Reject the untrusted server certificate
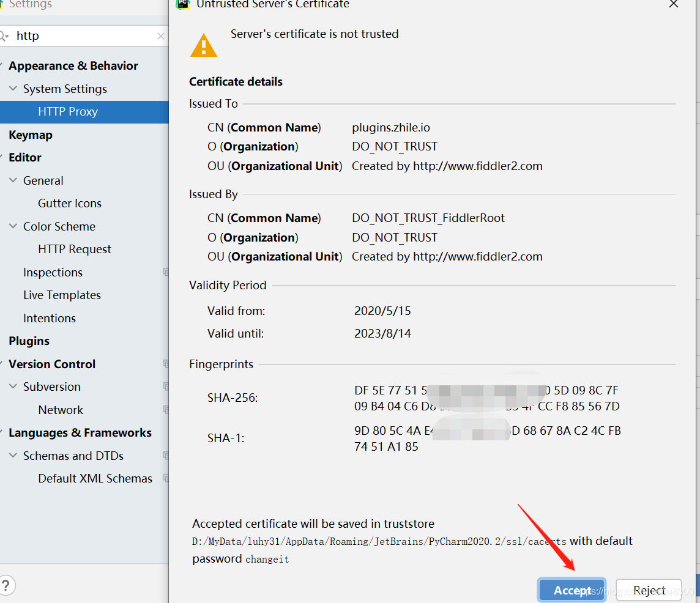Viewport: 700px width, 603px height. pyautogui.click(x=649, y=590)
